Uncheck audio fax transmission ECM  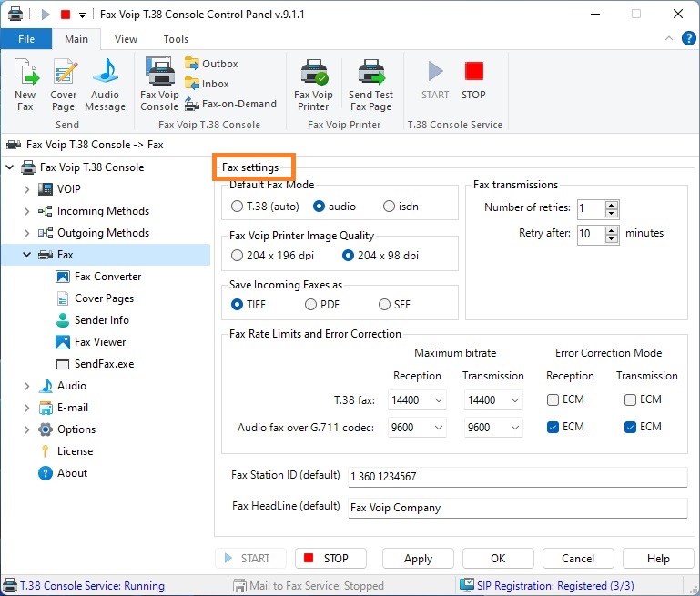click(x=630, y=428)
